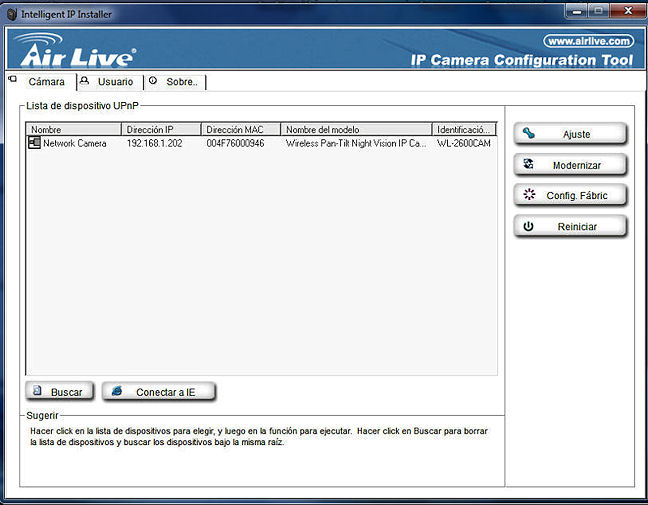The width and height of the screenshot is (648, 505).
Task: Click the MAC address 004F76000946
Action: pyautogui.click(x=235, y=143)
